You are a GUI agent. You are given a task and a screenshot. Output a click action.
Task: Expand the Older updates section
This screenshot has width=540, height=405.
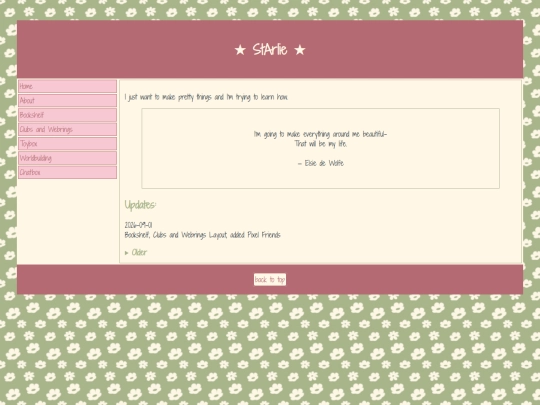click(136, 252)
